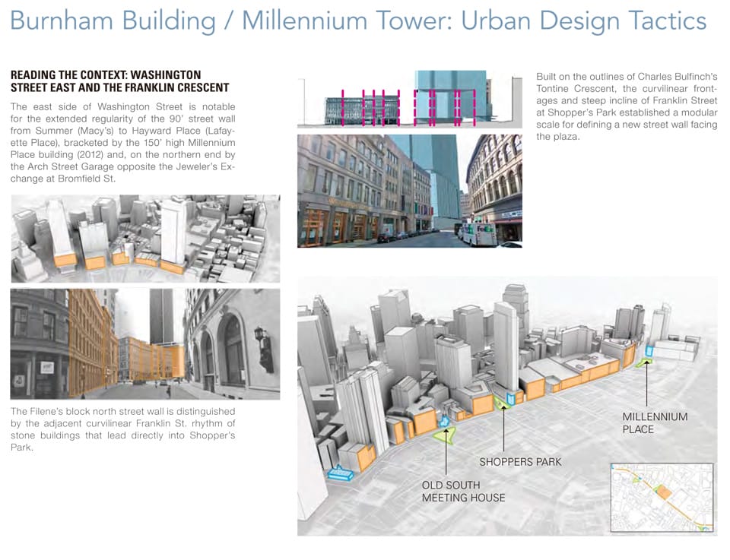Open the grayscale aerial model thumbnail with orange bases
The image size is (730, 560).
145,239
